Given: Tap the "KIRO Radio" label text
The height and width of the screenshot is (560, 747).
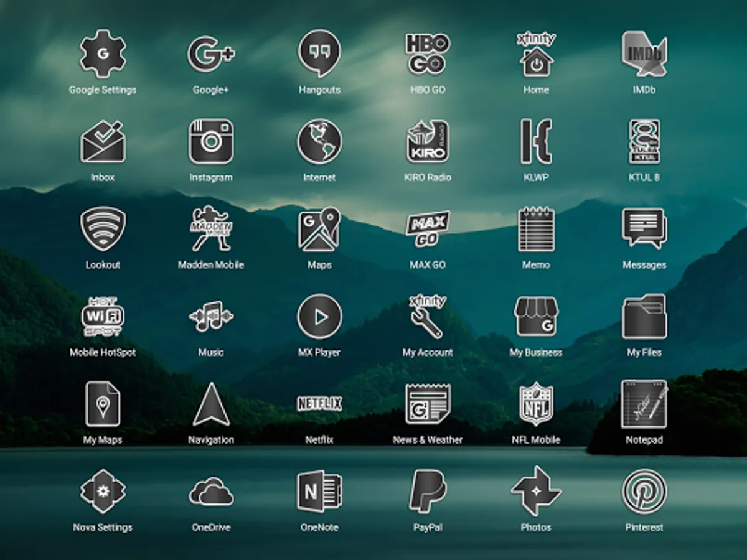Looking at the screenshot, I should click(x=428, y=177).
